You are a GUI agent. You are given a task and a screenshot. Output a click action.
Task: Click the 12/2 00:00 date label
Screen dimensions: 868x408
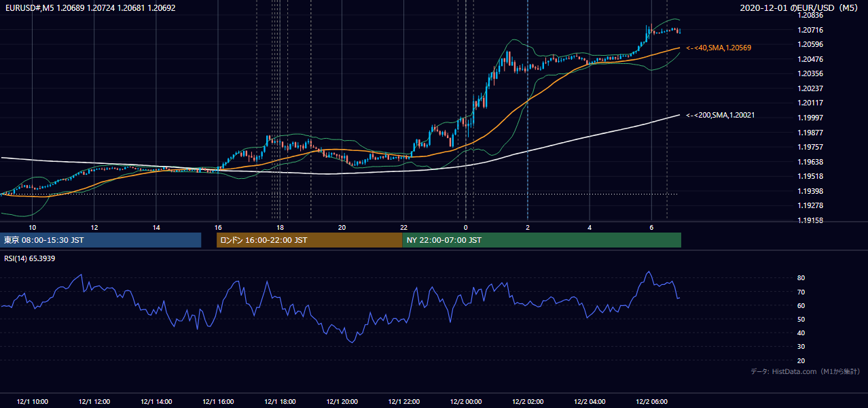(465, 401)
